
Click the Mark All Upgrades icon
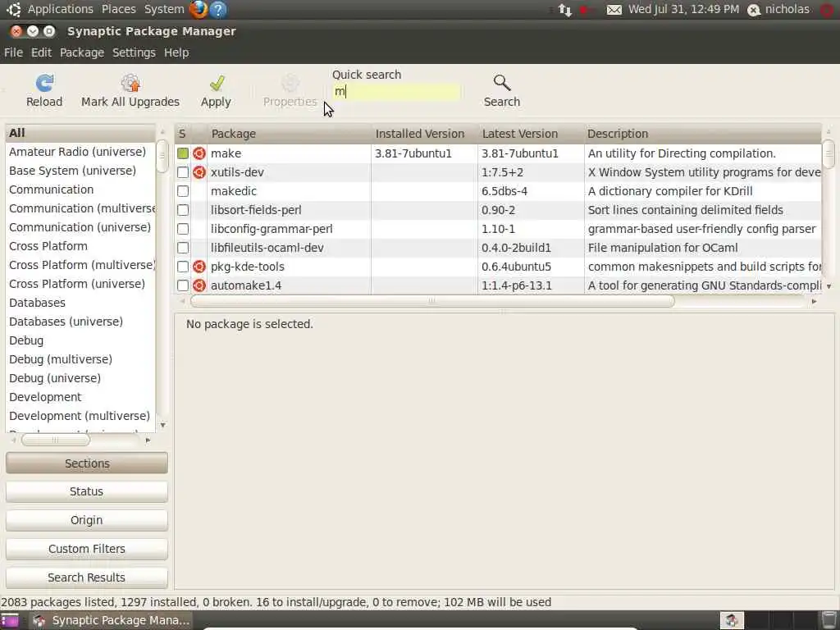coord(130,83)
